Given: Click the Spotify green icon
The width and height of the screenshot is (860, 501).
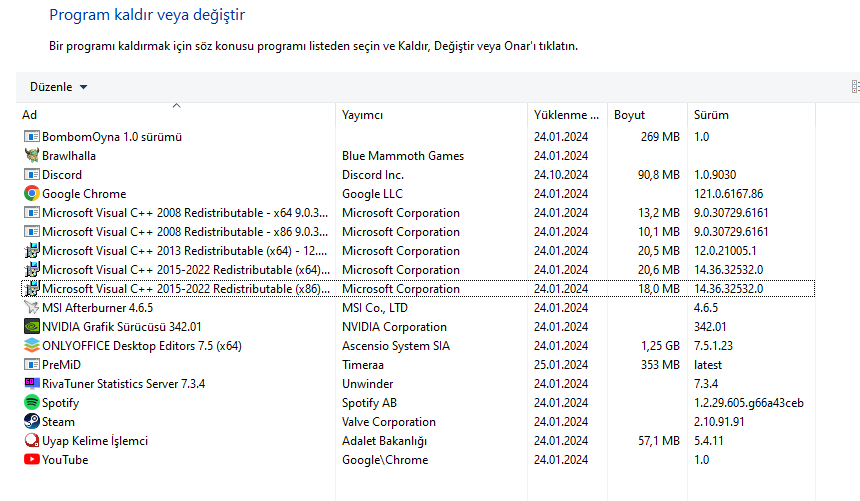Looking at the screenshot, I should [32, 403].
